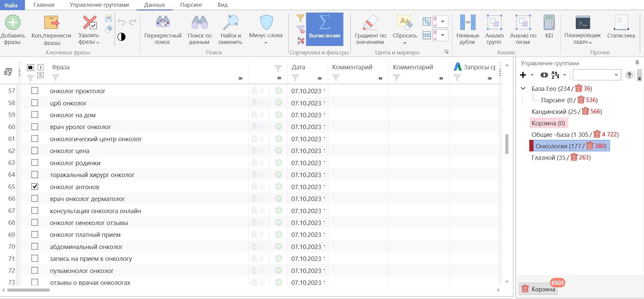Image resolution: width=644 pixels, height=299 pixels.
Task: Open Найти и заменить tool
Action: (x=230, y=30)
